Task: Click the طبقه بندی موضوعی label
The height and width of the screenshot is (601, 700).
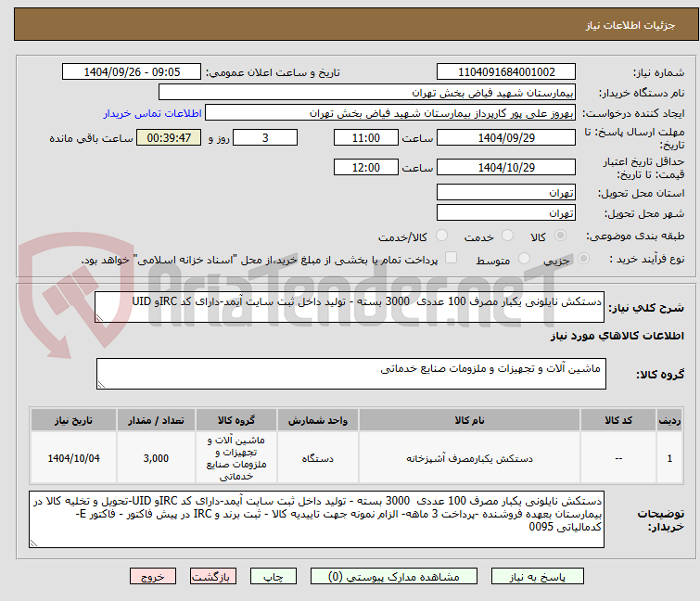Action: [635, 236]
